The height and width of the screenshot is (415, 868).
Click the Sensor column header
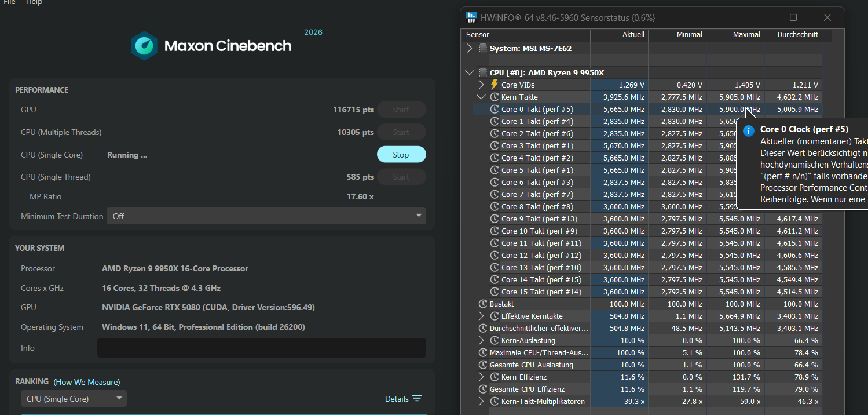[x=525, y=35]
